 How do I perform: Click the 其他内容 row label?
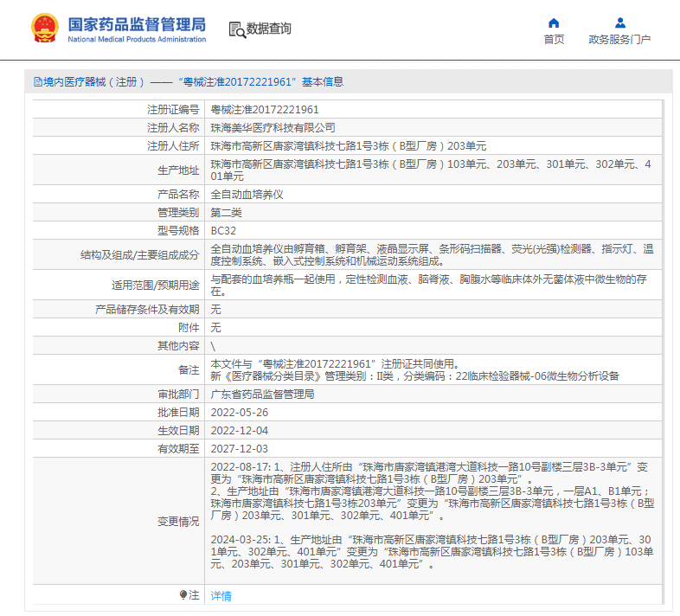click(x=178, y=346)
